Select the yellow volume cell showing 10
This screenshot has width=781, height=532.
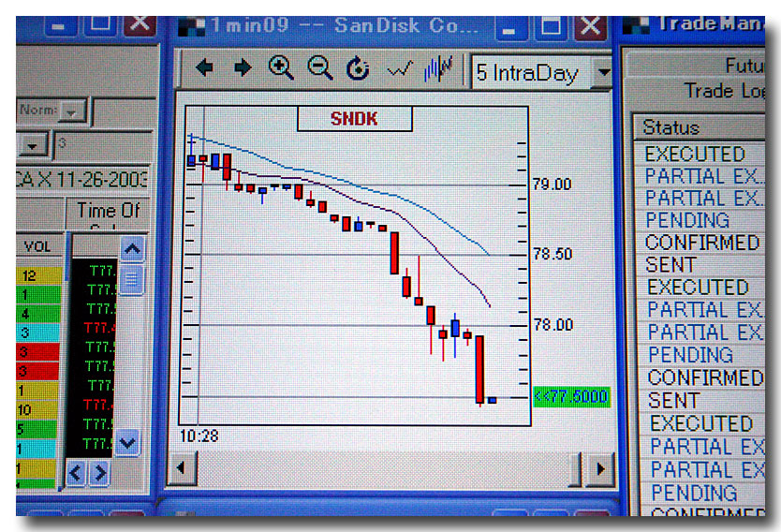click(37, 410)
